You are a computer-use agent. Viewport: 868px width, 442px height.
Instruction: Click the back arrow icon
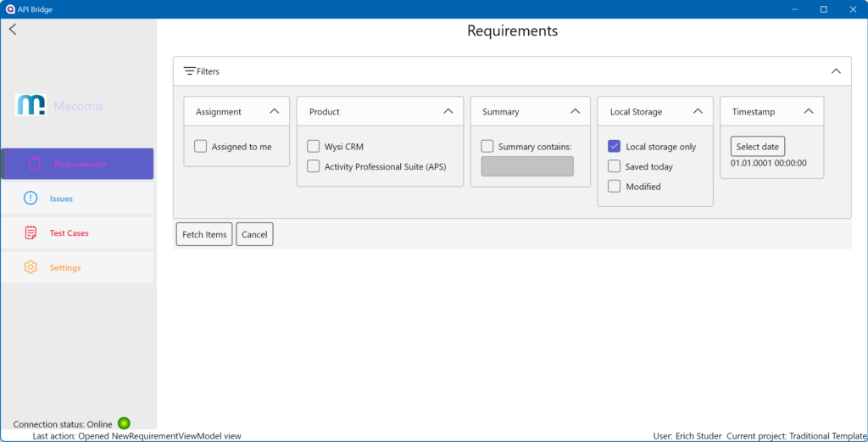pos(13,30)
